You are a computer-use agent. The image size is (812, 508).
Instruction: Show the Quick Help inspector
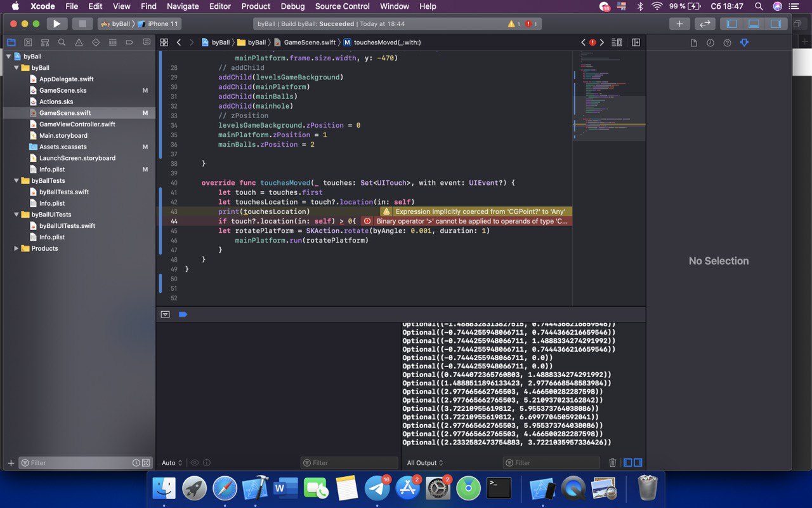(728, 43)
